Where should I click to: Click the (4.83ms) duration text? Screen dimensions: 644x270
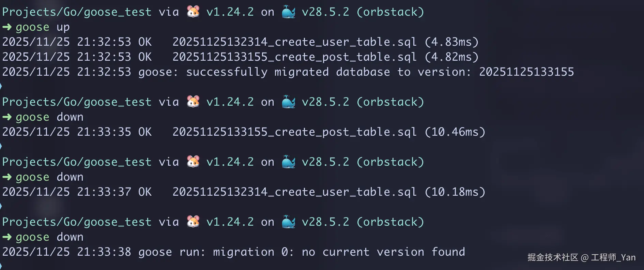point(451,42)
